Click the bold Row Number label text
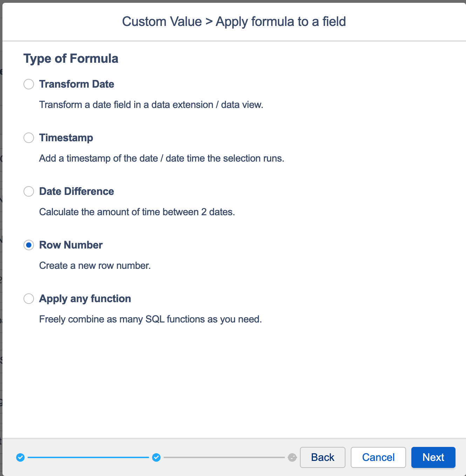The height and width of the screenshot is (476, 466). (71, 245)
